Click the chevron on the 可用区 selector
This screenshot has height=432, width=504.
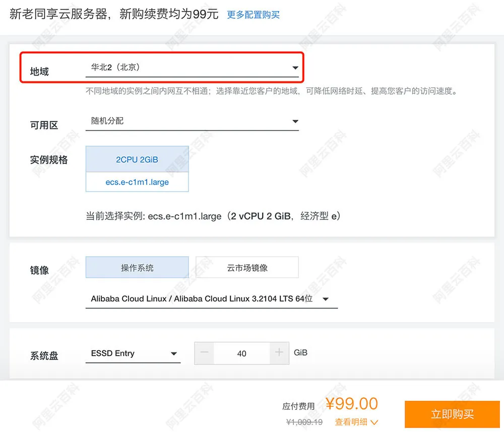point(295,121)
